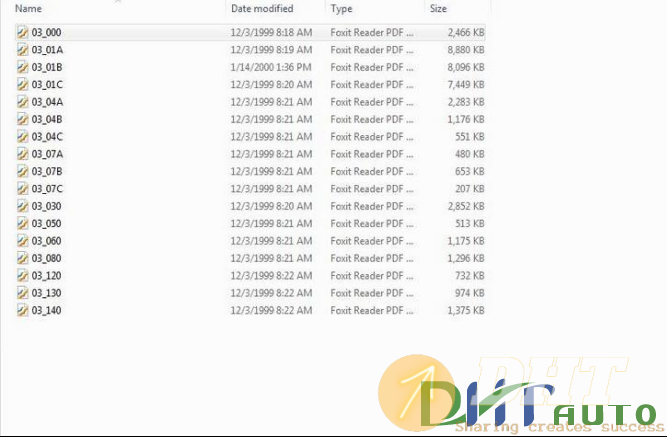This screenshot has height=437, width=667.
Task: Click the PDF icon for 03_01B
Action: point(23,67)
